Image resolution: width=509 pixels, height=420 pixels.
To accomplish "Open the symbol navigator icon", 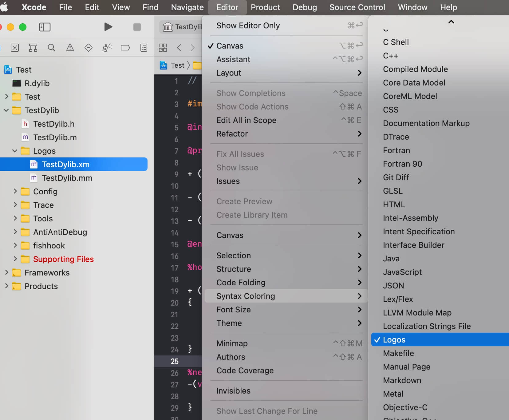I will point(33,48).
